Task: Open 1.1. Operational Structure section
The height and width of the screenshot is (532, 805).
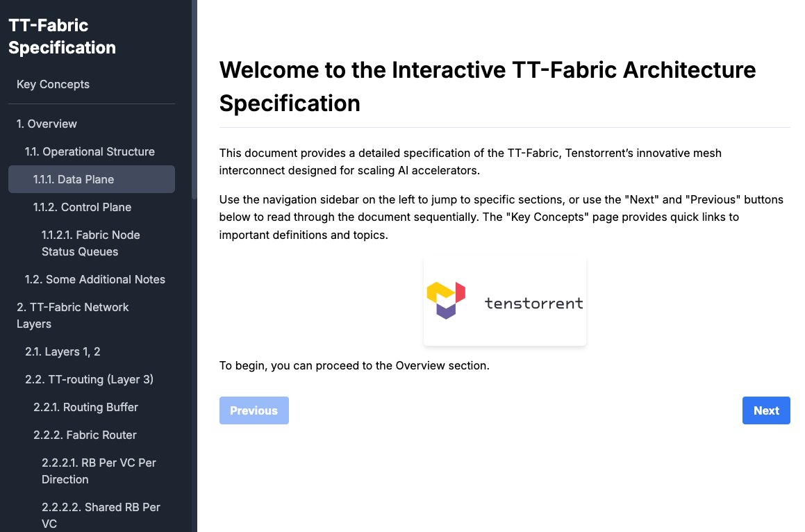Action: pyautogui.click(x=92, y=151)
